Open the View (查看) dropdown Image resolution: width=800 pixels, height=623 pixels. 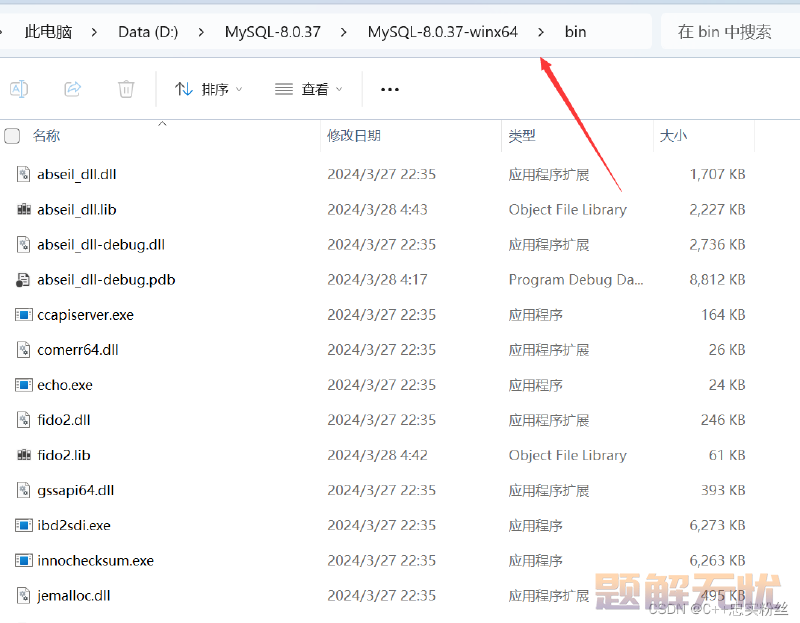pos(308,89)
